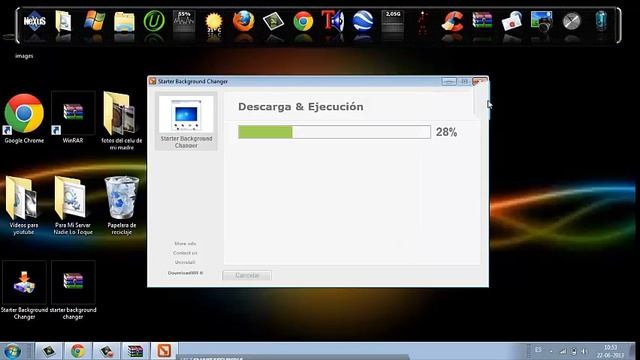The width and height of the screenshot is (640, 360).
Task: Click the blue battery cylinder dock icon
Action: tap(601, 21)
